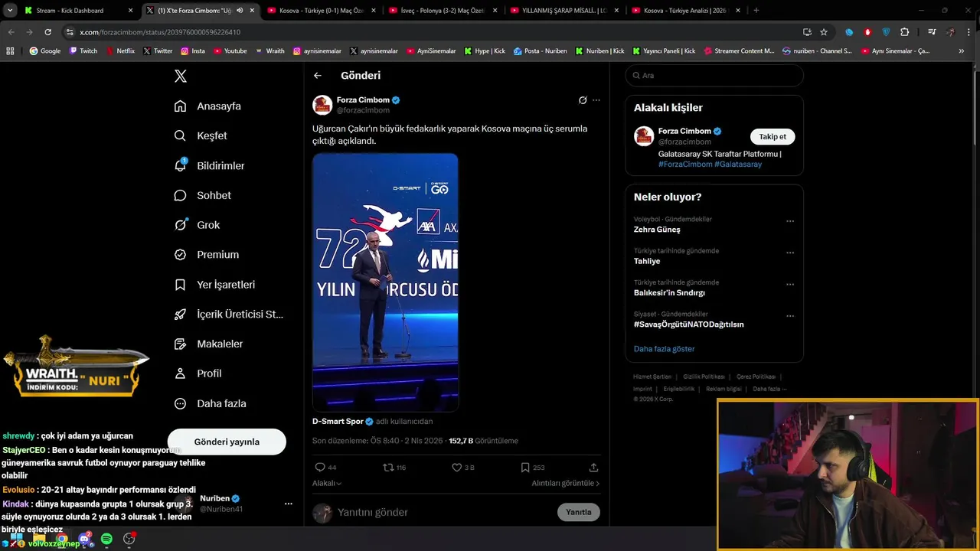Open more options for #SavaşÖrgütüNATODağıtılsın trend
This screenshot has height=551, width=980.
click(790, 315)
